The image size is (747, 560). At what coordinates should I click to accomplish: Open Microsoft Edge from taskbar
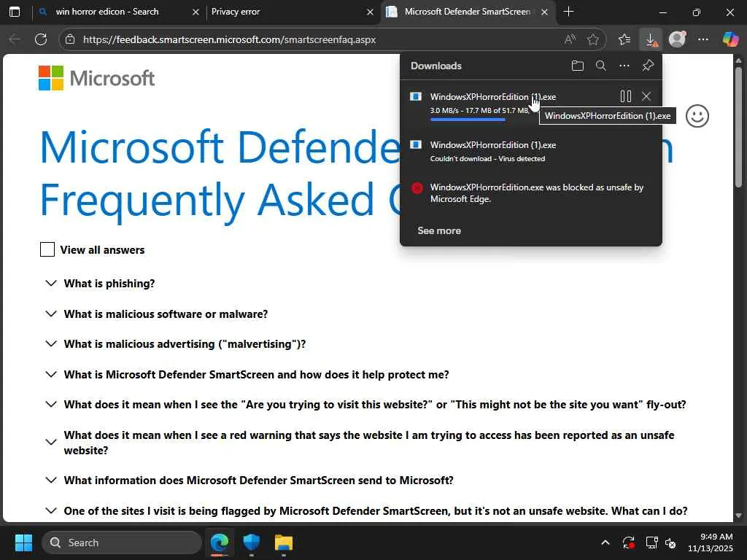(x=220, y=542)
